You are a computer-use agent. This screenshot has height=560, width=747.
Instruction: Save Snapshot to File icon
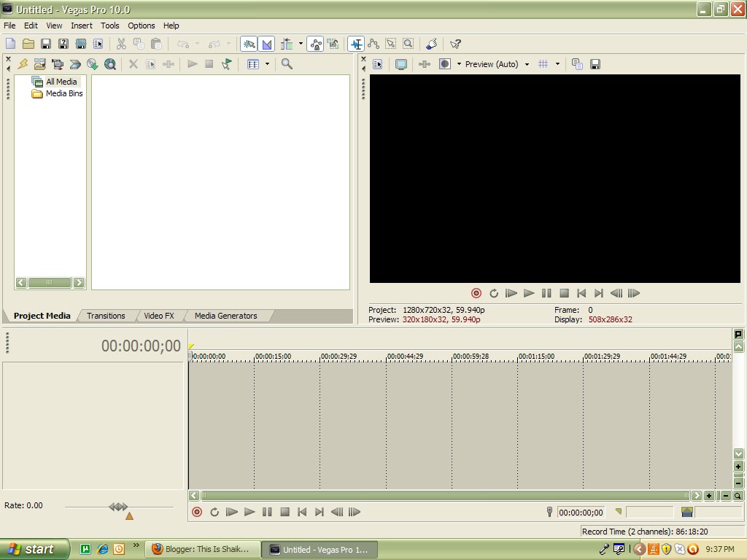click(x=595, y=64)
